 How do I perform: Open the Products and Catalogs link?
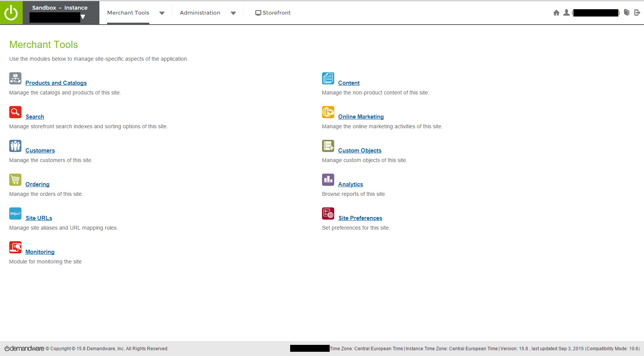56,83
